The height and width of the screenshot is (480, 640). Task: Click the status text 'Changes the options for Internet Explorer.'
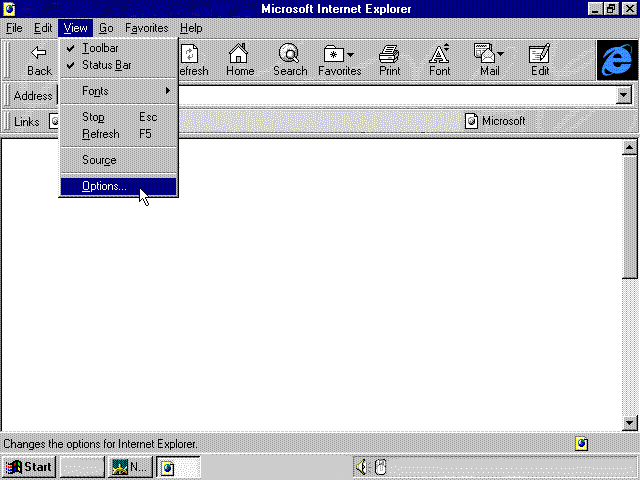100,444
